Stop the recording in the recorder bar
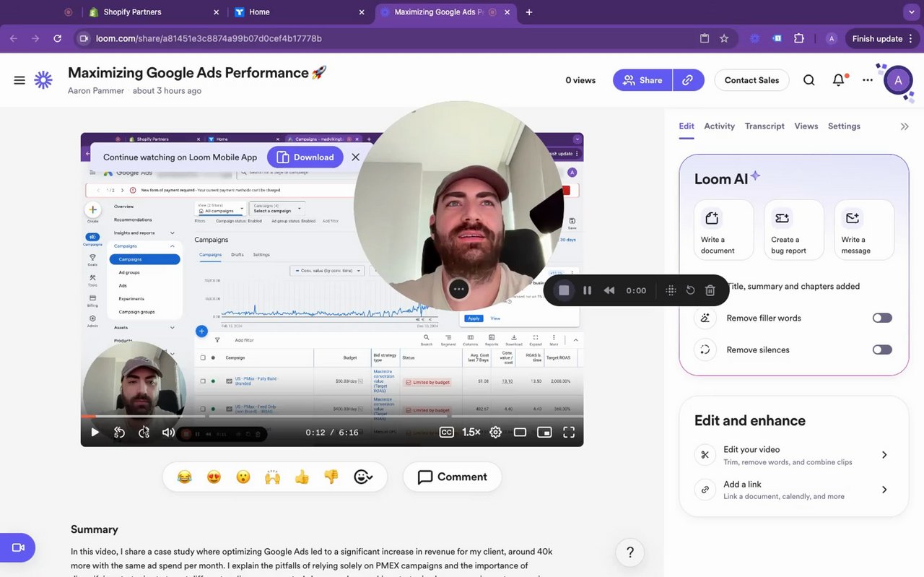This screenshot has width=924, height=577. (565, 290)
